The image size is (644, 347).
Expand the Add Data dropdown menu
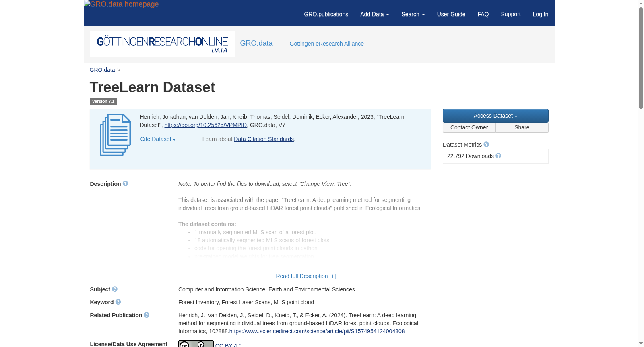(x=375, y=14)
